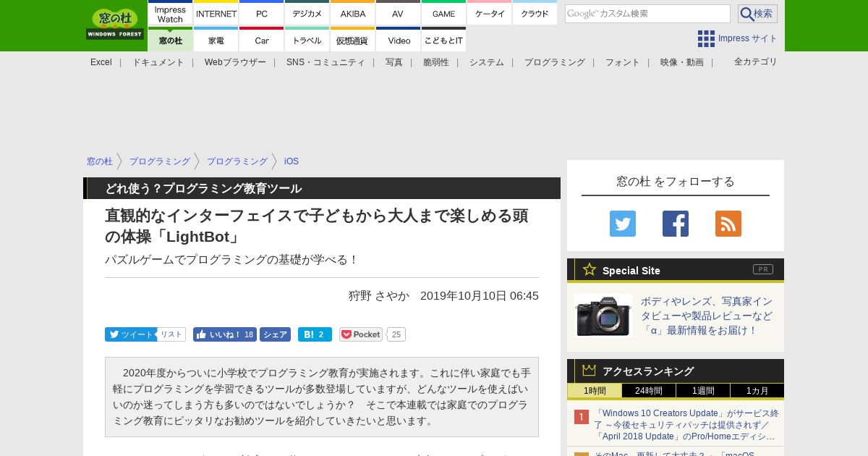Open the Car site tab
This screenshot has height=456, width=868.
(262, 39)
